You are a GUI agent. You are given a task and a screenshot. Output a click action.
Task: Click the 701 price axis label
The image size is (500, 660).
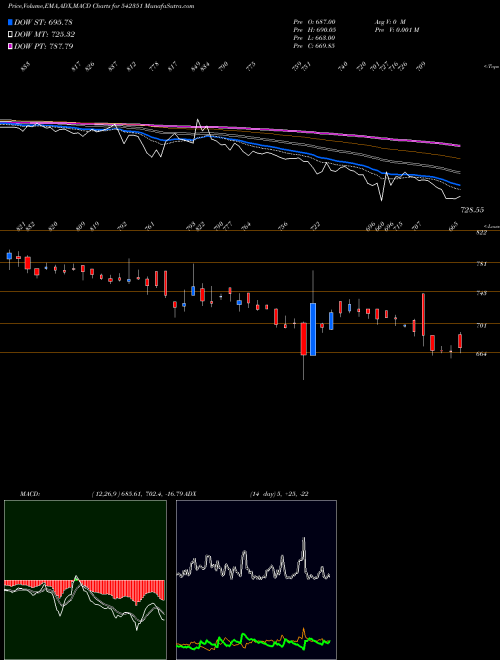pyautogui.click(x=482, y=325)
